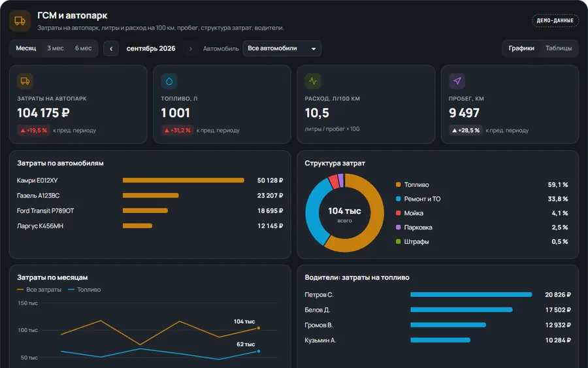Viewport: 588px width, 368px height.
Task: Click the purple Парковка legend swatch
Action: point(399,227)
